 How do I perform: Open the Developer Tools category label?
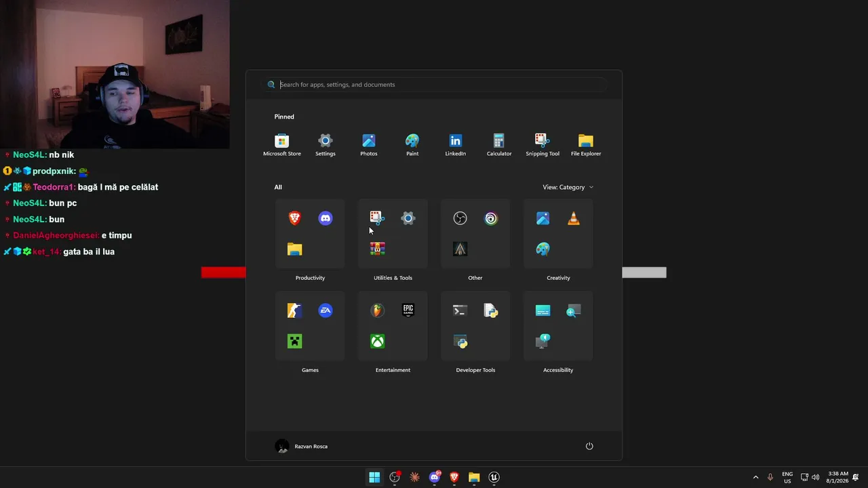coord(475,370)
